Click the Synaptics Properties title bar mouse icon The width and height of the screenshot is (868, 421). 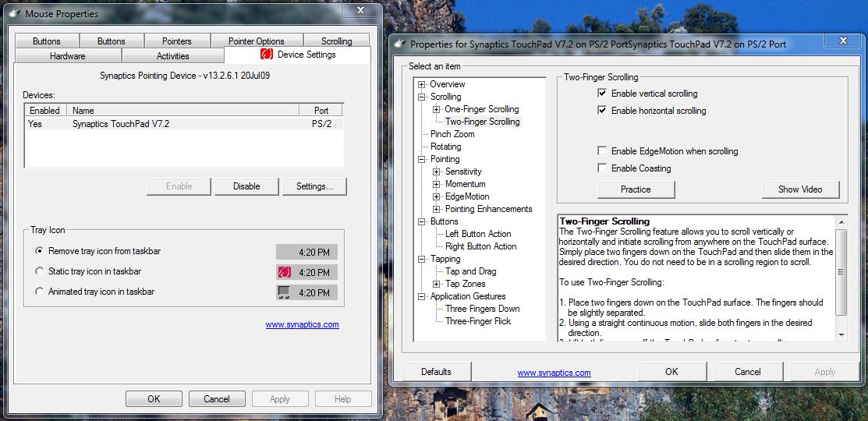[399, 44]
